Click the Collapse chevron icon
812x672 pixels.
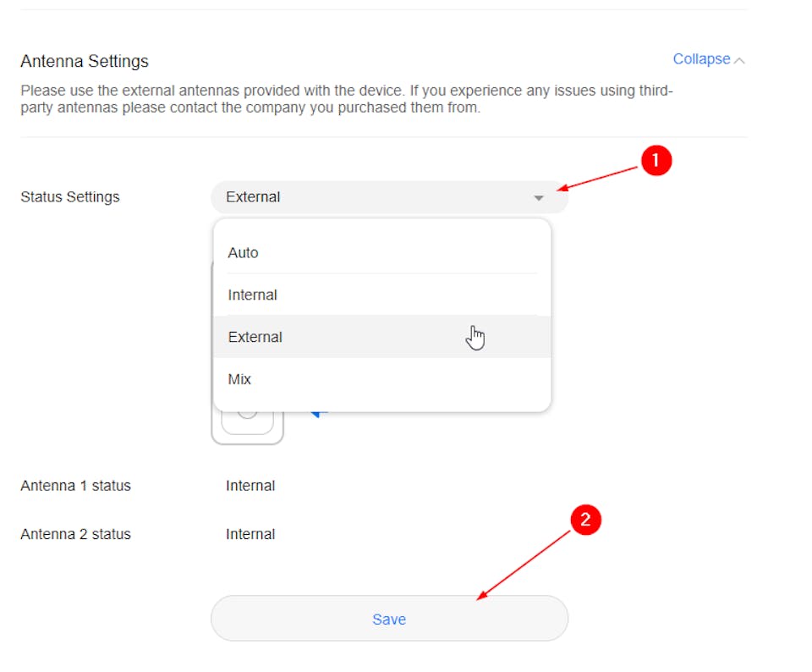click(739, 60)
